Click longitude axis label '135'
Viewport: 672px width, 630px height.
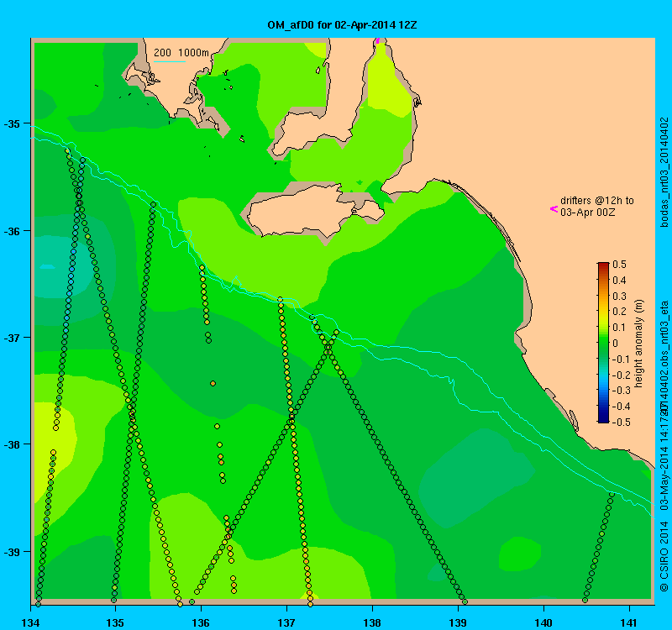click(115, 622)
